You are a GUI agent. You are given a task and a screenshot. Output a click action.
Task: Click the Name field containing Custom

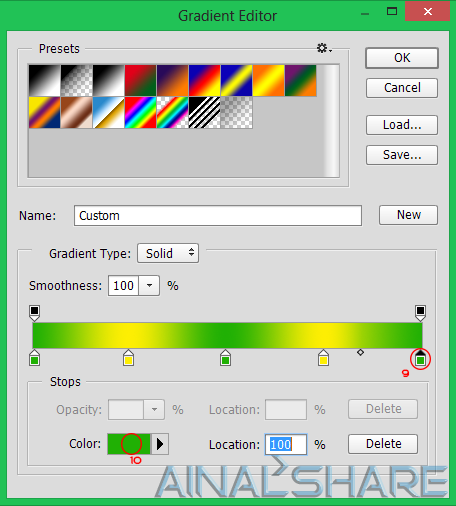coord(218,216)
